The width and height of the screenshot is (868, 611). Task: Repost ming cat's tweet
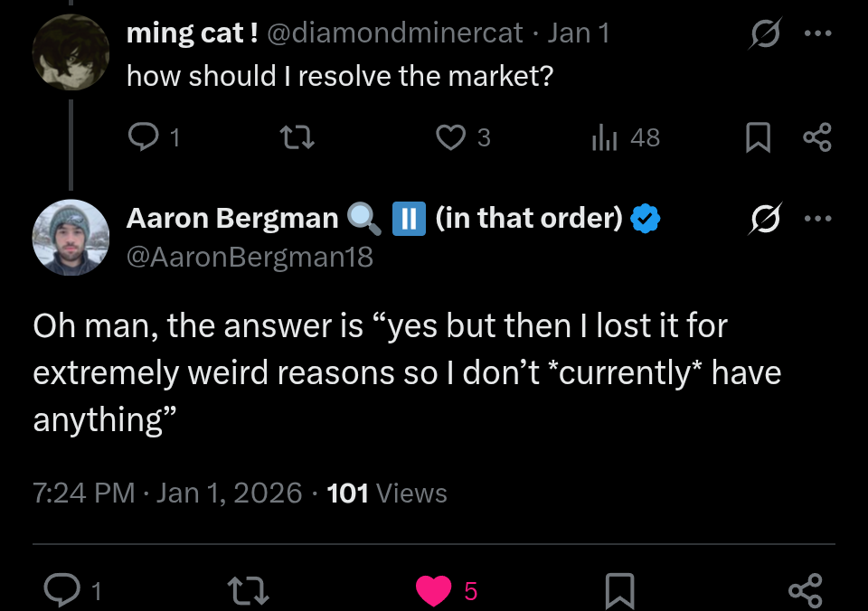point(297,136)
